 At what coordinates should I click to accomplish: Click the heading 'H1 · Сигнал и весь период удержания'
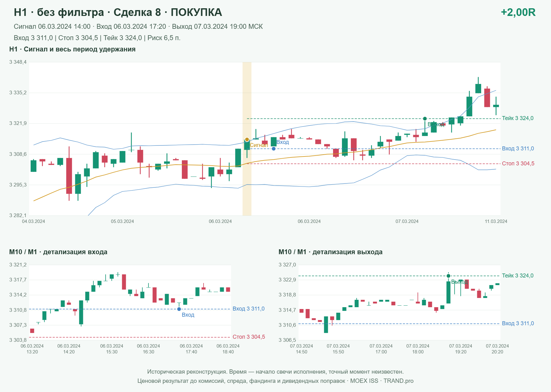tap(72, 49)
